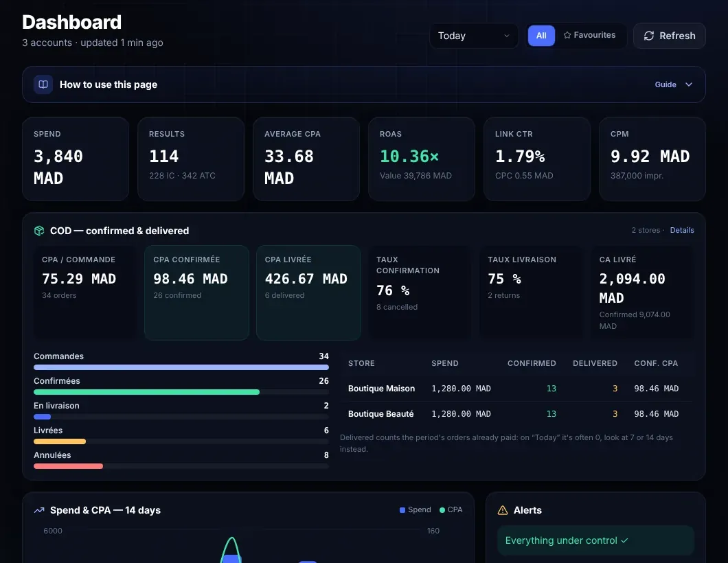Select the LINK CTR 1.79% card

pyautogui.click(x=537, y=159)
